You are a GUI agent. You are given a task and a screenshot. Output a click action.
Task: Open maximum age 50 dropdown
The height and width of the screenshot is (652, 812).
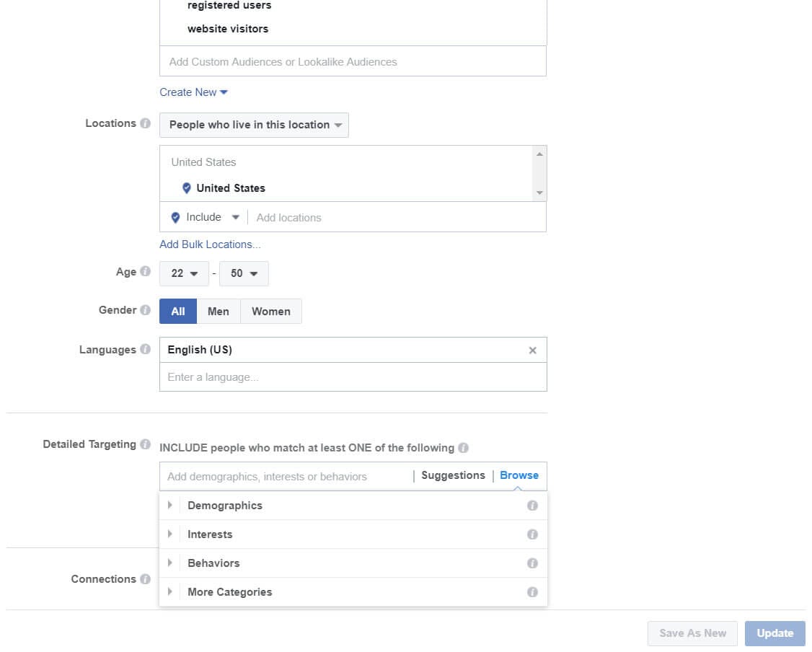pos(244,273)
